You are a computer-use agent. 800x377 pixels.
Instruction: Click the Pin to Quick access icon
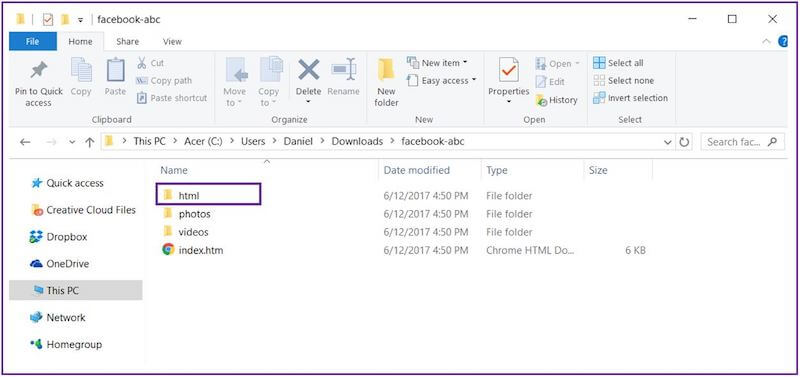pos(38,70)
